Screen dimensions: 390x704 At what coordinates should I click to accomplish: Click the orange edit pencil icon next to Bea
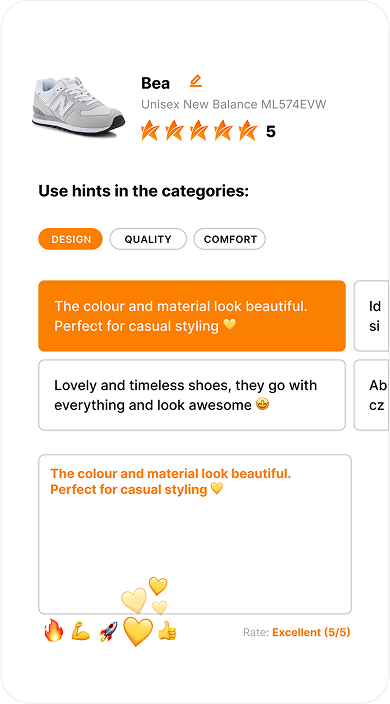(x=196, y=81)
